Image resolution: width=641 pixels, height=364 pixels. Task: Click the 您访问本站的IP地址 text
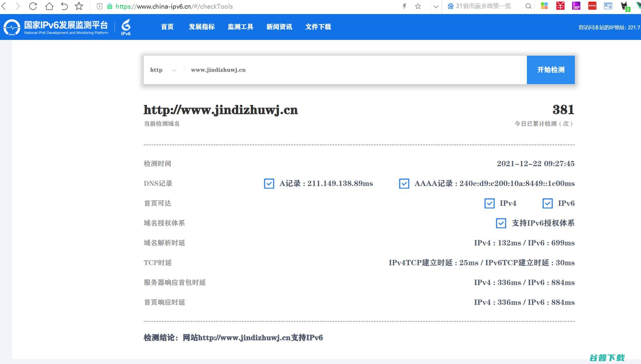point(609,28)
